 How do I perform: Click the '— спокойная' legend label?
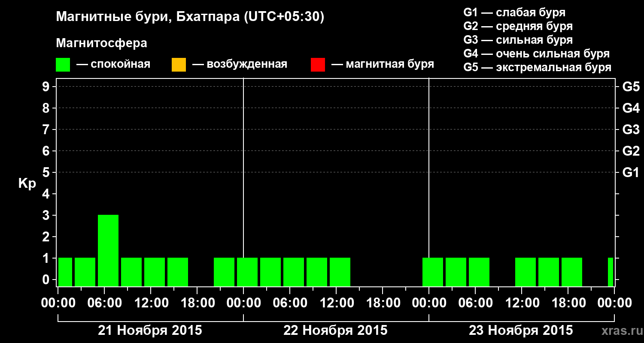(x=113, y=65)
